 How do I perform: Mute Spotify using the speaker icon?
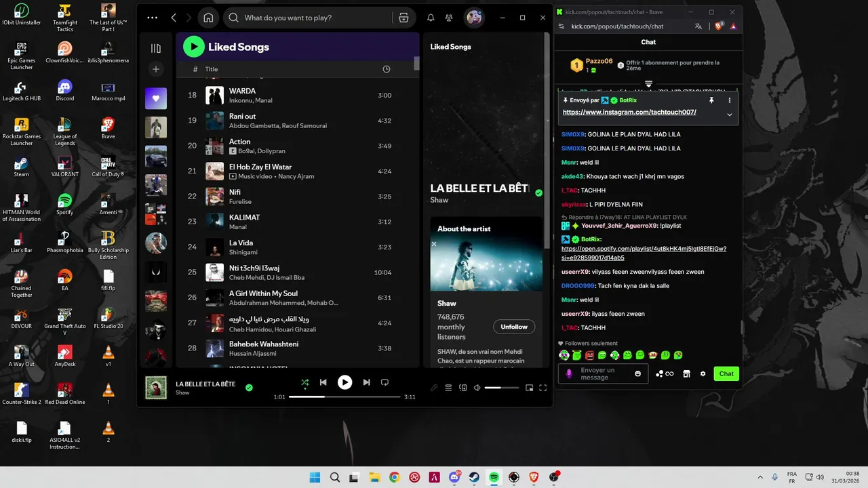477,388
